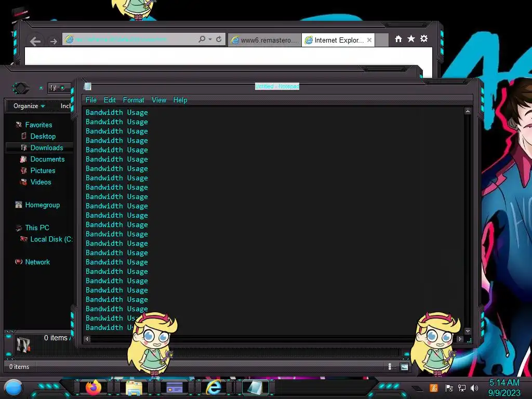
Task: Open the Notepad Edit menu
Action: 110,100
